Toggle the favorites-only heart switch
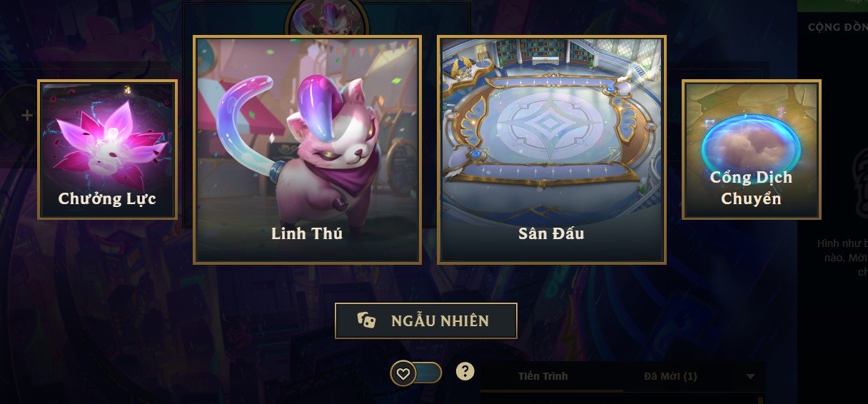Viewport: 868px width, 404px height. (x=416, y=373)
